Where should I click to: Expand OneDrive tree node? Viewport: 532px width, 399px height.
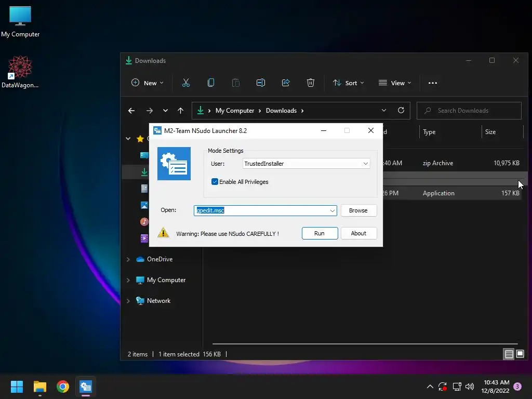[128, 259]
